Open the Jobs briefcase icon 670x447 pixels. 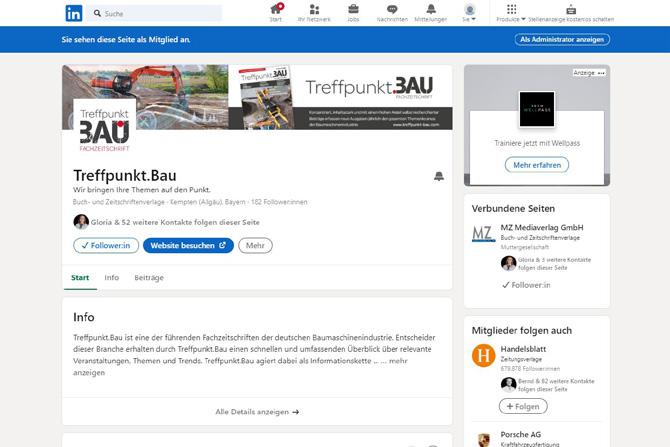[353, 12]
